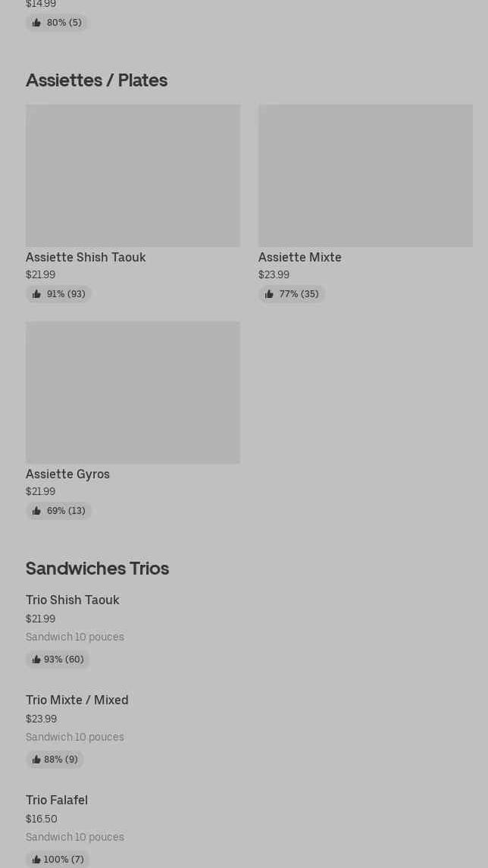This screenshot has height=868, width=488.
Task: Select the Assiette Shish Taouk title
Action: (x=86, y=257)
